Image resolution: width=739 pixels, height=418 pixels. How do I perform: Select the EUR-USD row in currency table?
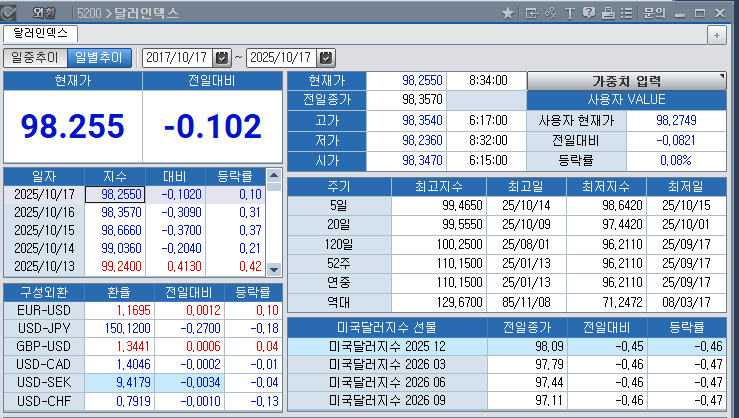[x=42, y=311]
